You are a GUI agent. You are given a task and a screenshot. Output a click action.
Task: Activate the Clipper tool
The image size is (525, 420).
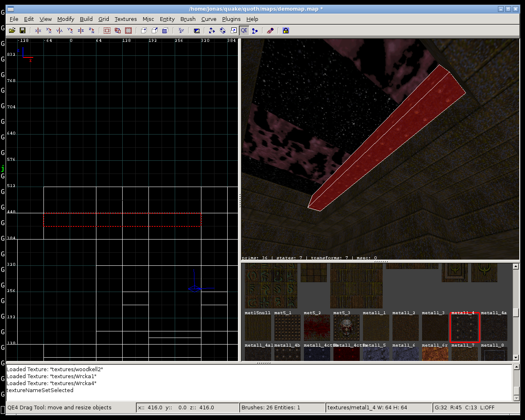(x=255, y=30)
